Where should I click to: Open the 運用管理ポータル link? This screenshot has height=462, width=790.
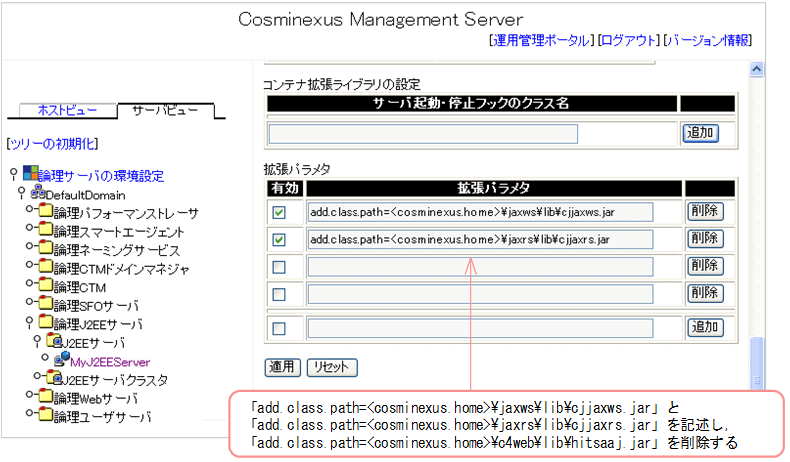541,40
